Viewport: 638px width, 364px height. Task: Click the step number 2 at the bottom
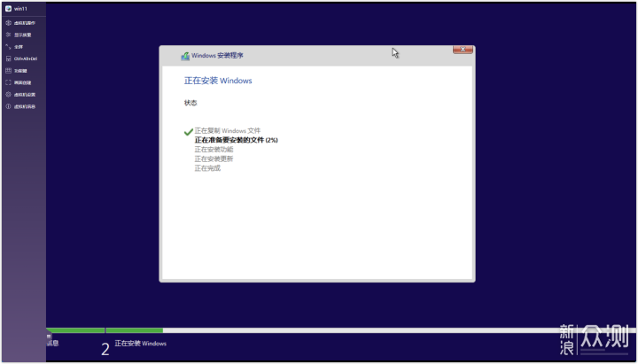(x=105, y=349)
